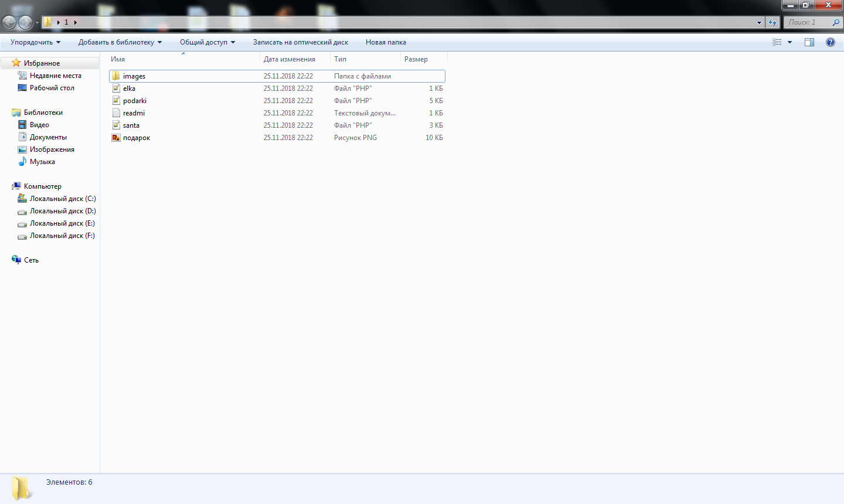Select Рабочий стол in Избранное
The width and height of the screenshot is (844, 504).
tap(52, 88)
